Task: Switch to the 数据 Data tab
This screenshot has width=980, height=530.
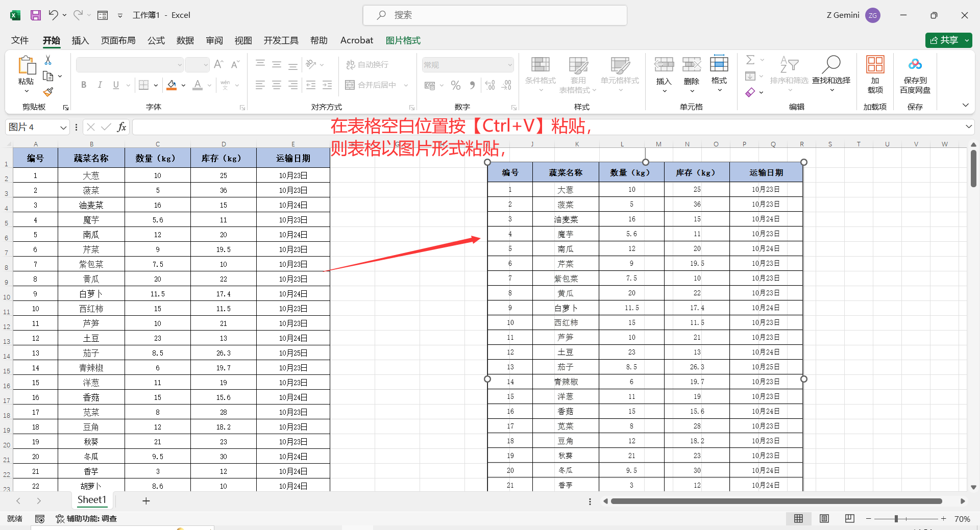Action: [185, 40]
